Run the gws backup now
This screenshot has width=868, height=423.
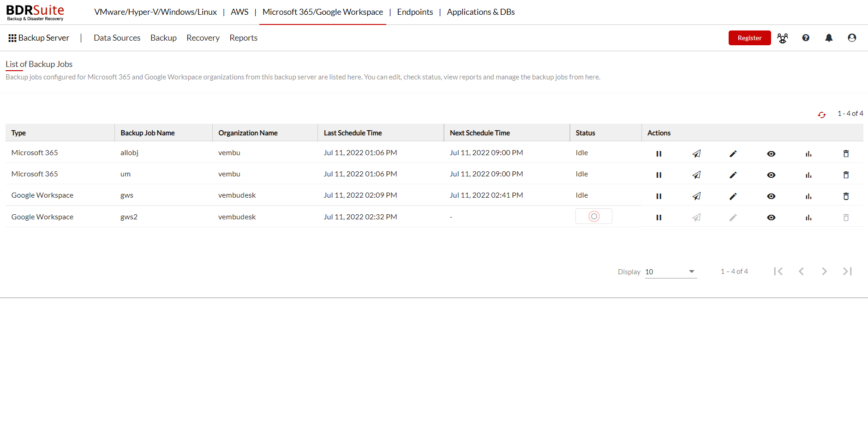[x=696, y=196]
